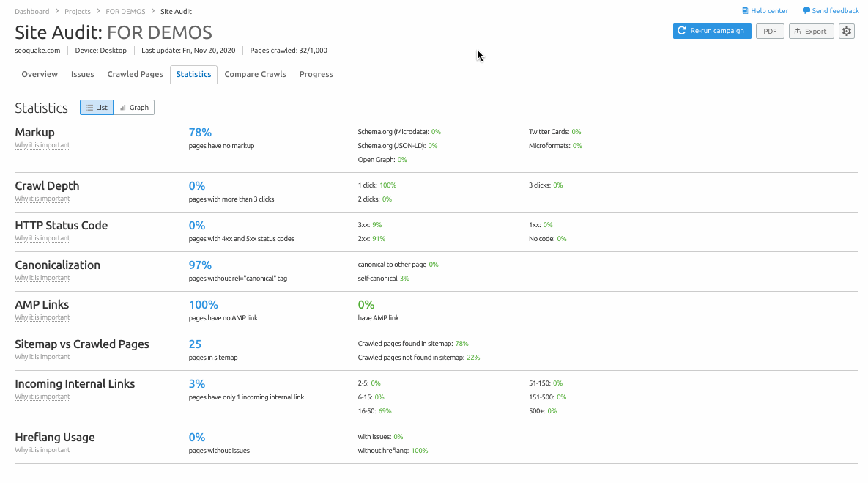This screenshot has width=868, height=483.
Task: Click the Send feedback chat icon
Action: (x=806, y=11)
